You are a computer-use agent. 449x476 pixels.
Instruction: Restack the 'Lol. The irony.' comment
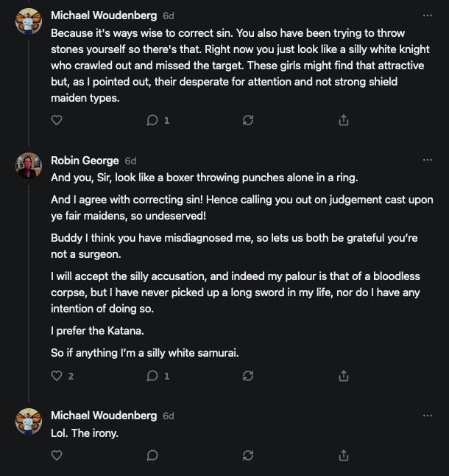[248, 455]
